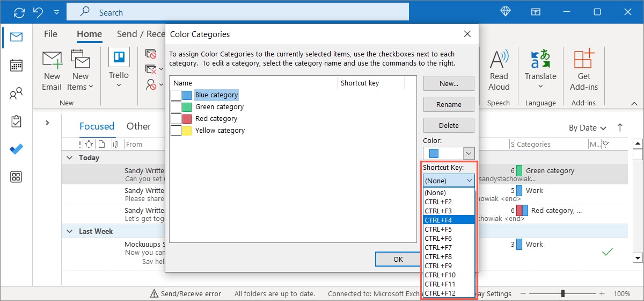Image resolution: width=644 pixels, height=301 pixels.
Task: Click the zoom in plus button
Action: pos(601,293)
